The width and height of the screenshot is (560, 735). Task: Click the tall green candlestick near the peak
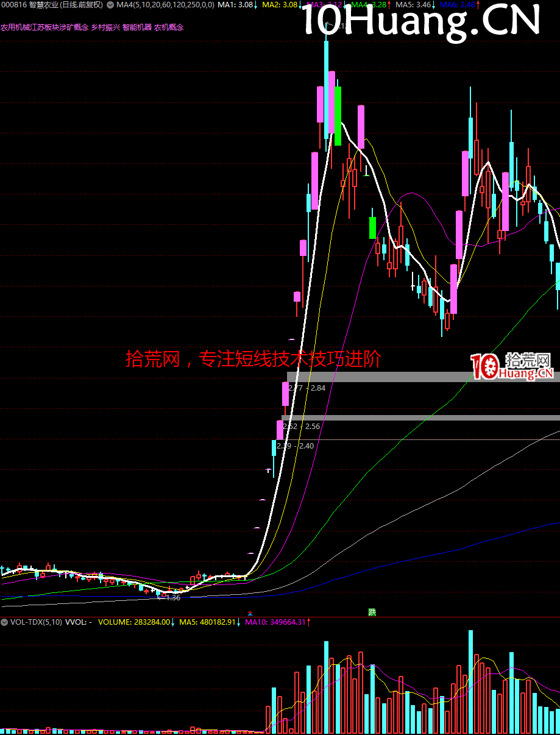pyautogui.click(x=338, y=116)
